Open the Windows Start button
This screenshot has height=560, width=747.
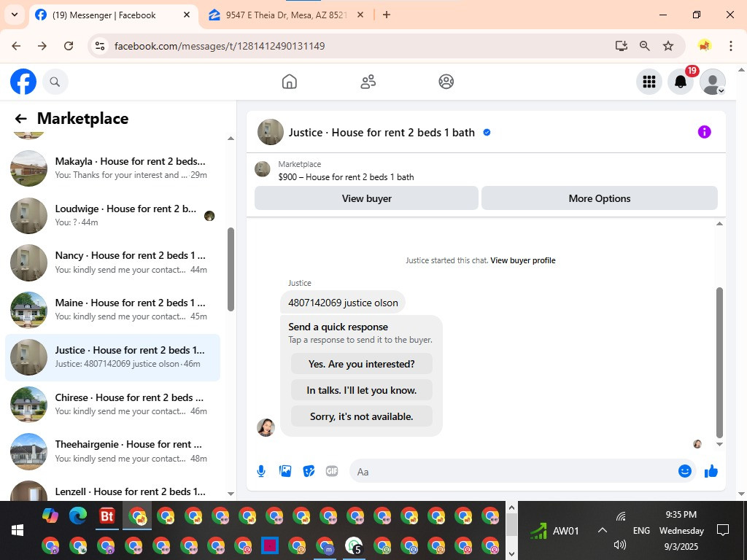tap(18, 530)
